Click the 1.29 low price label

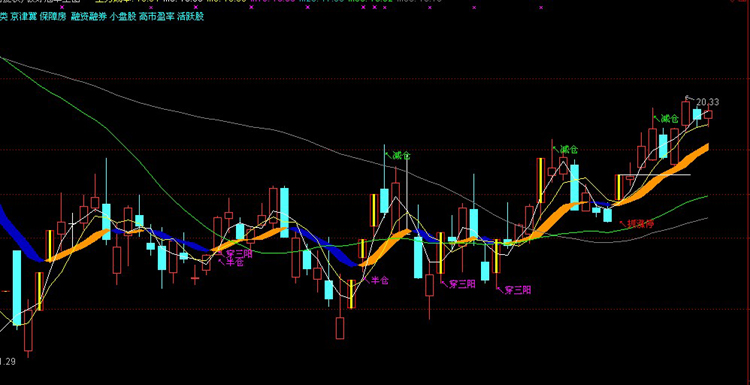pyautogui.click(x=8, y=361)
